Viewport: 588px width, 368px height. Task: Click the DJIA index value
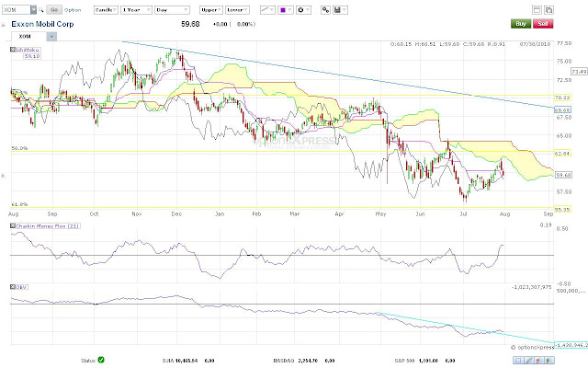coord(187,361)
